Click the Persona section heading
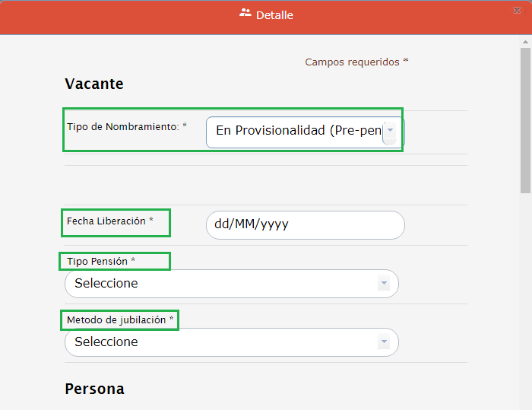 [94, 389]
